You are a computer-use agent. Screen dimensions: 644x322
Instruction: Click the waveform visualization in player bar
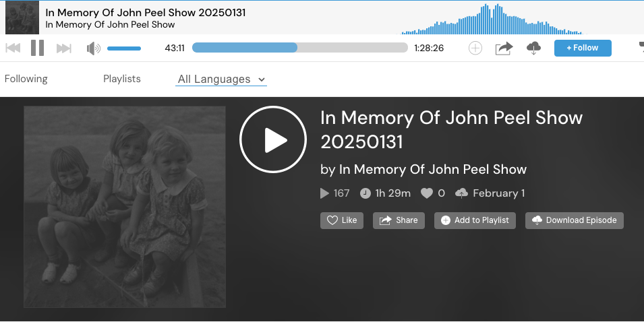[x=492, y=19]
